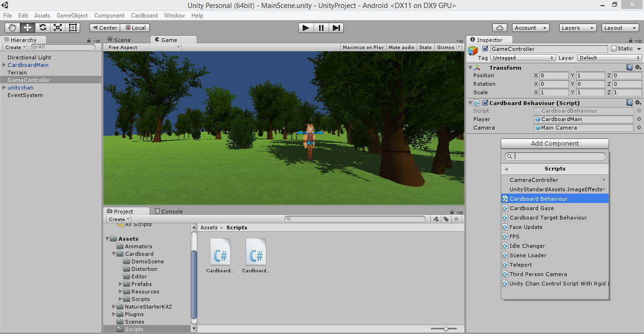Open the Gizmos dropdown
The image size is (644, 334).
[448, 47]
